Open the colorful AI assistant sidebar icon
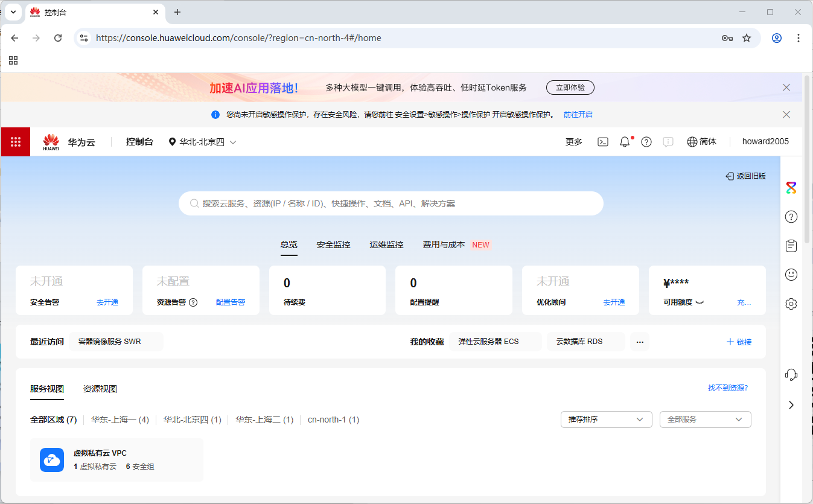This screenshot has height=504, width=813. [791, 188]
